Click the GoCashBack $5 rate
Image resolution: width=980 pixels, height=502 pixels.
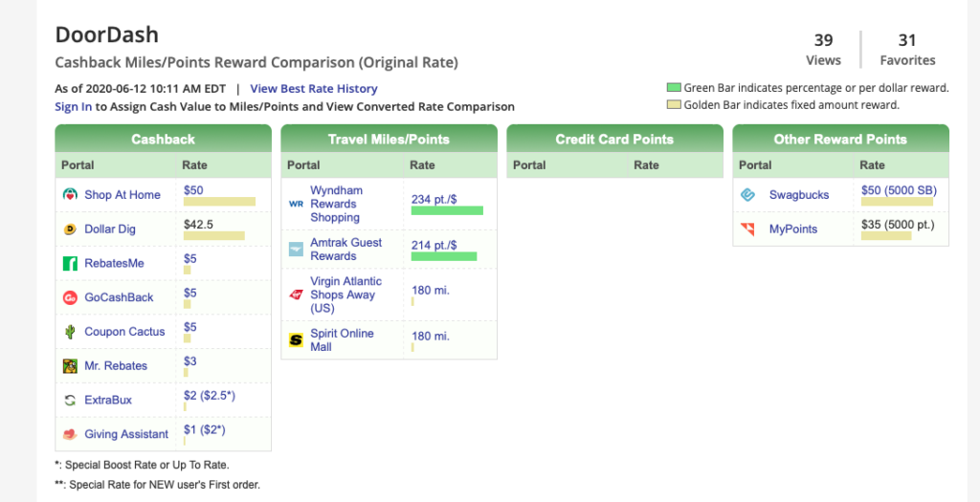190,293
